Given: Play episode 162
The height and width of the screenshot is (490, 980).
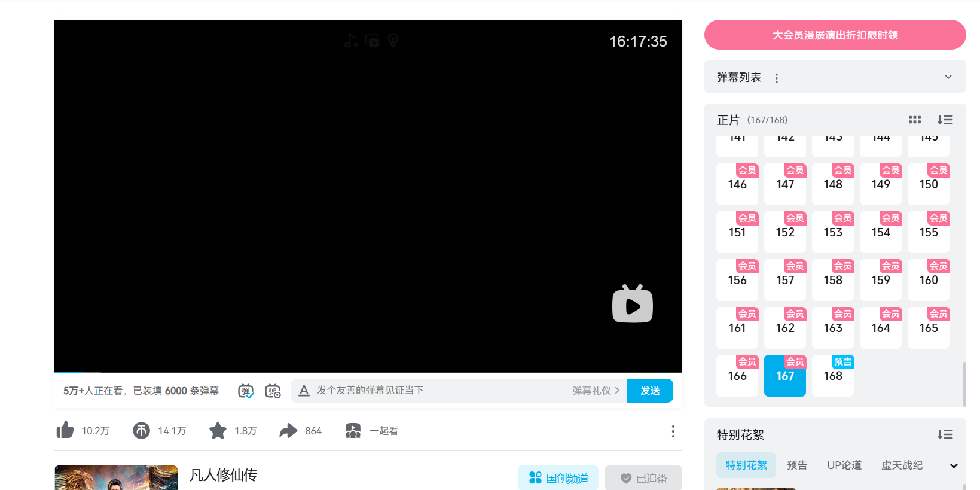Looking at the screenshot, I should pyautogui.click(x=785, y=328).
